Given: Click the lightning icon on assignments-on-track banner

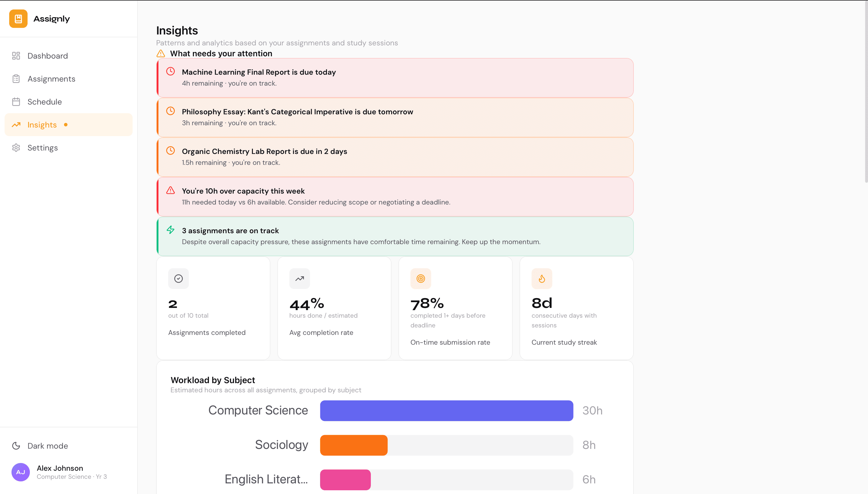Looking at the screenshot, I should point(170,230).
